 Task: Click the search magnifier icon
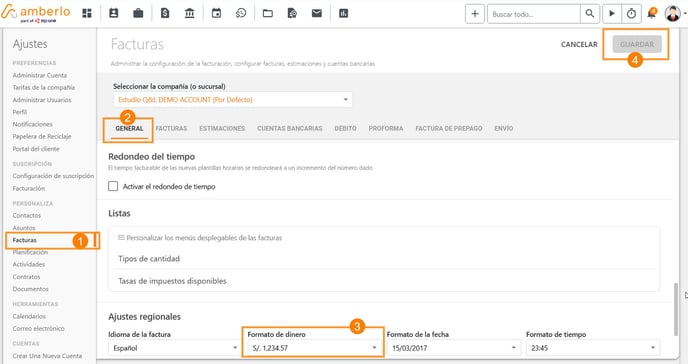(x=590, y=14)
